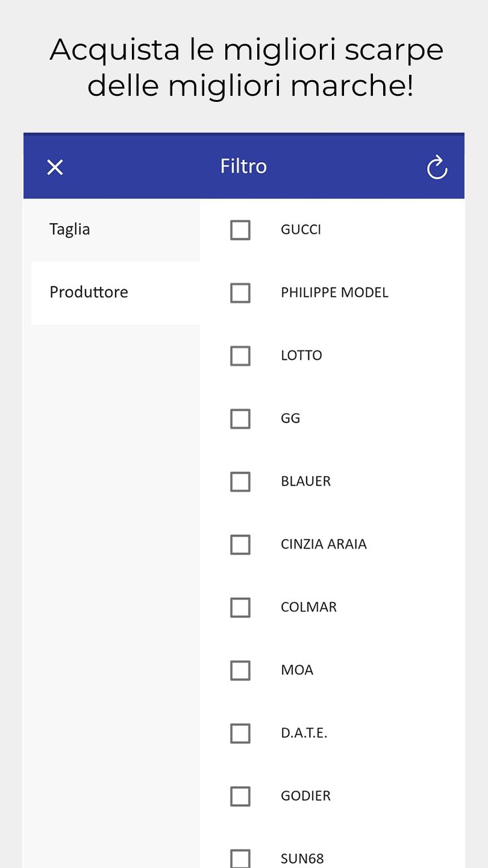This screenshot has width=488, height=868.
Task: Select the BLAUER checkbox
Action: point(240,482)
